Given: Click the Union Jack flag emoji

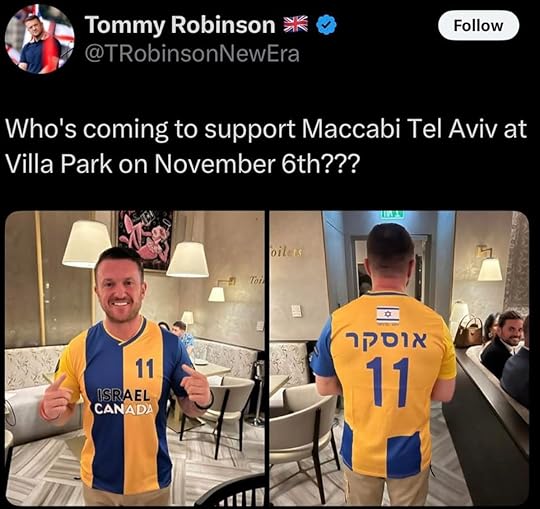Looking at the screenshot, I should [x=295, y=25].
